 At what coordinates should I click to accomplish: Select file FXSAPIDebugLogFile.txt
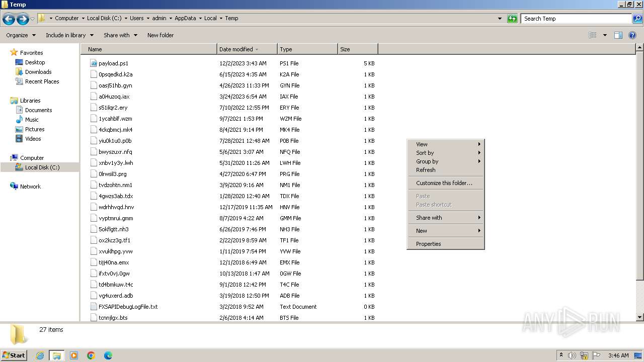click(128, 307)
